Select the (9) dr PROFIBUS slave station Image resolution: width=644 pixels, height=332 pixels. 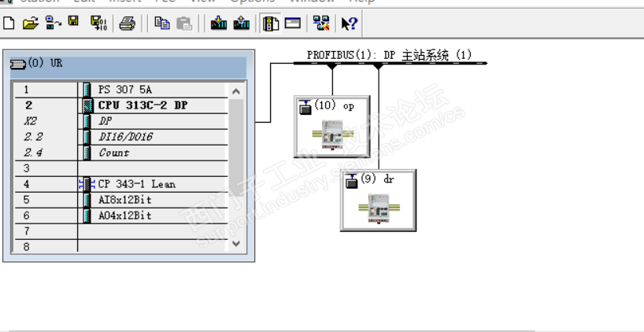coord(378,201)
